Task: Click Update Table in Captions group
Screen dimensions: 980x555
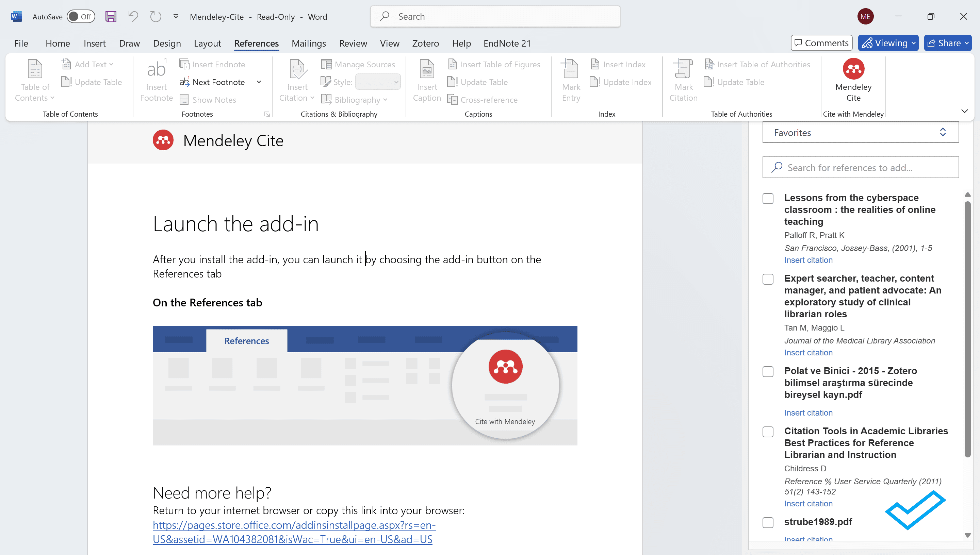Action: [x=478, y=82]
